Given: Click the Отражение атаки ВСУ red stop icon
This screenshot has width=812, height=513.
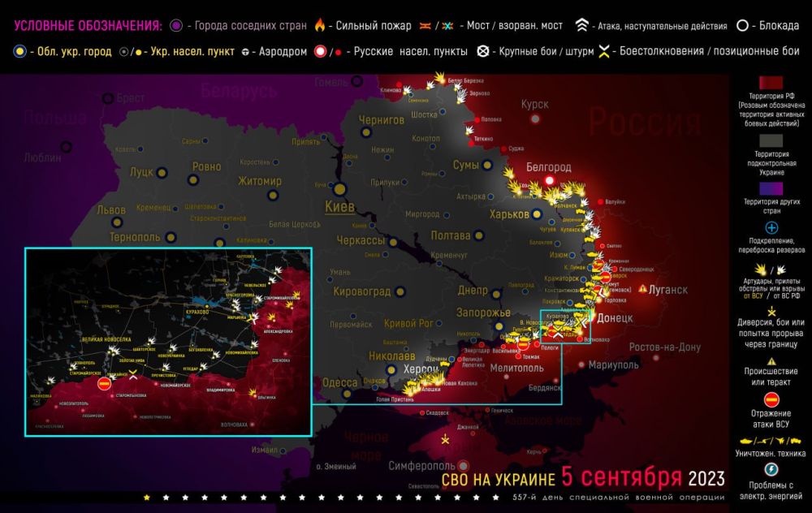Looking at the screenshot, I should tap(771, 399).
